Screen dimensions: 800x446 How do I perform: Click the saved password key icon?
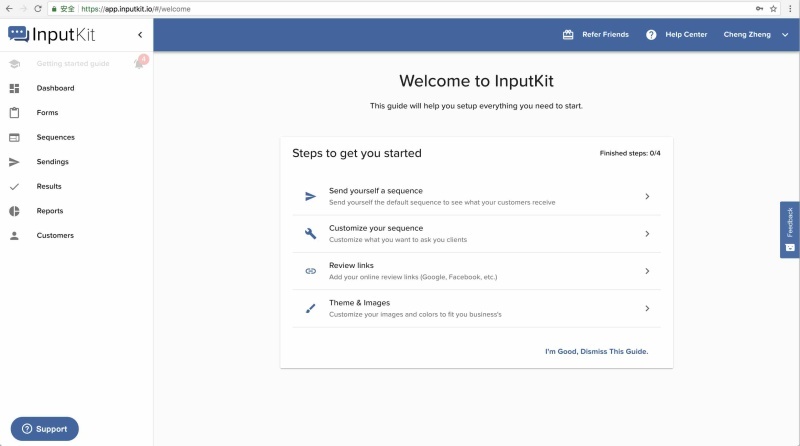coord(760,9)
